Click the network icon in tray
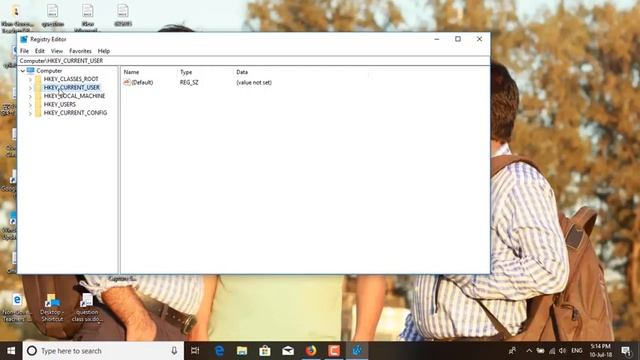The image size is (640, 360). click(x=552, y=351)
